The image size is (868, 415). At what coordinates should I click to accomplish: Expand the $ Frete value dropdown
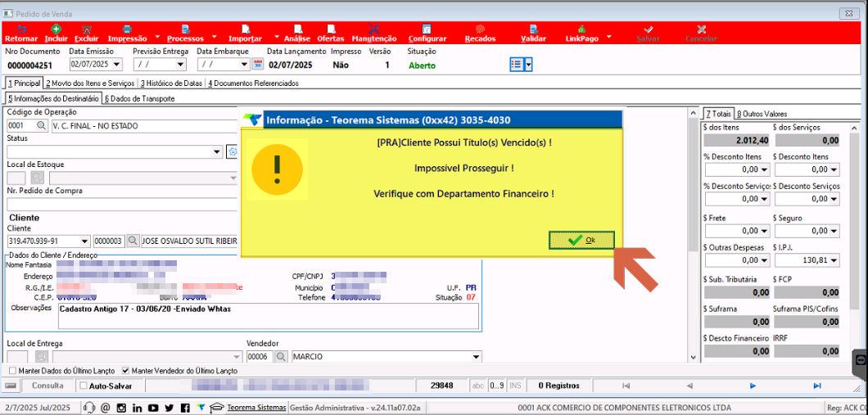click(765, 230)
